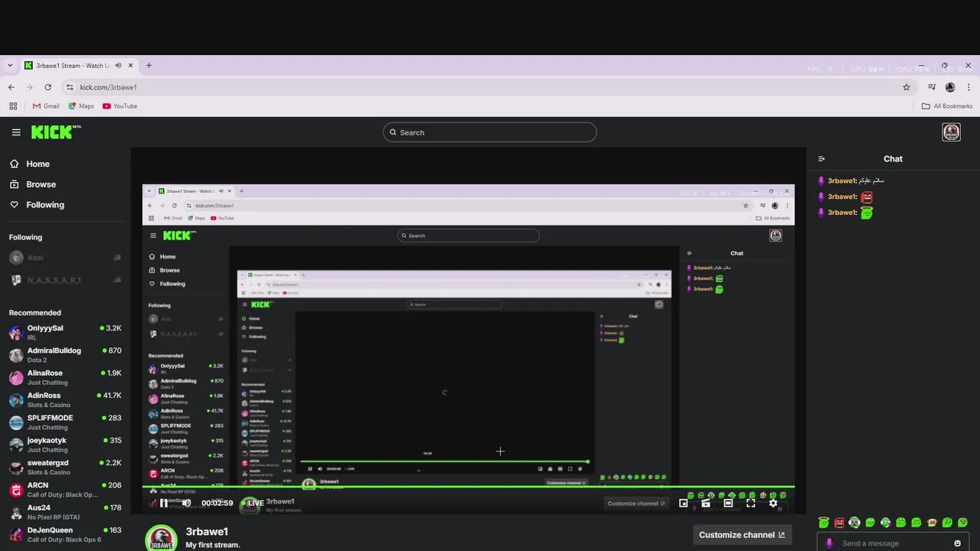The height and width of the screenshot is (551, 980).
Task: Insert the halo emote from quick emotes
Action: [x=824, y=522]
